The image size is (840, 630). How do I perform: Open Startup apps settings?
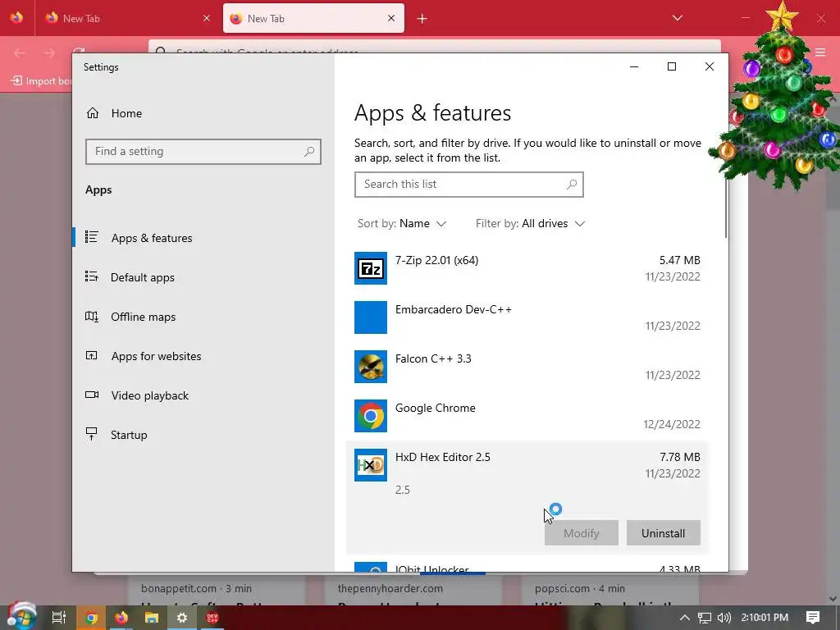[129, 435]
